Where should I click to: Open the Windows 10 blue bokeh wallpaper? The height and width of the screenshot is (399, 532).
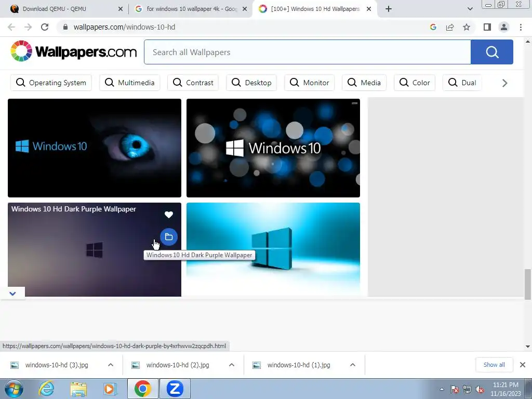273,148
